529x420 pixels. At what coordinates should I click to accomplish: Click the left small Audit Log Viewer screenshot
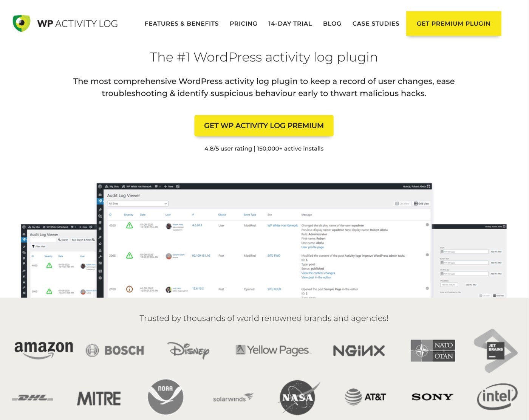click(59, 261)
